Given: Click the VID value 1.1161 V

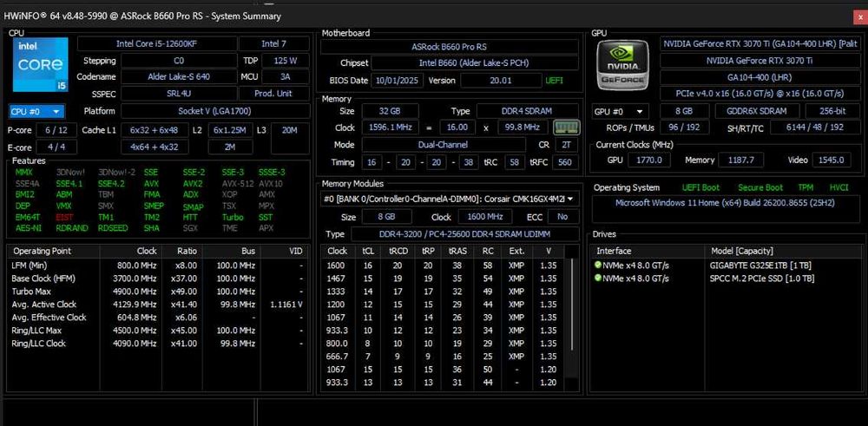Looking at the screenshot, I should point(286,305).
